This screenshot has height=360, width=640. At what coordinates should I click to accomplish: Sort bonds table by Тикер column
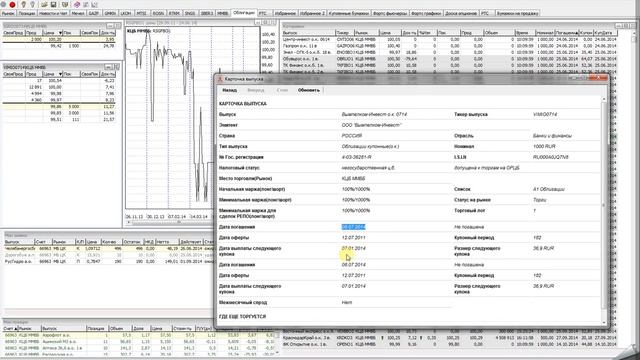point(344,33)
